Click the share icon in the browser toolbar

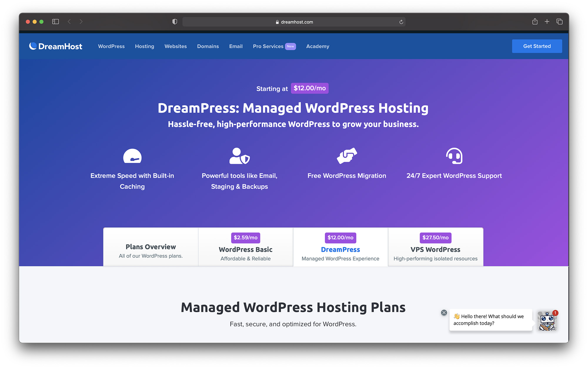[534, 21]
